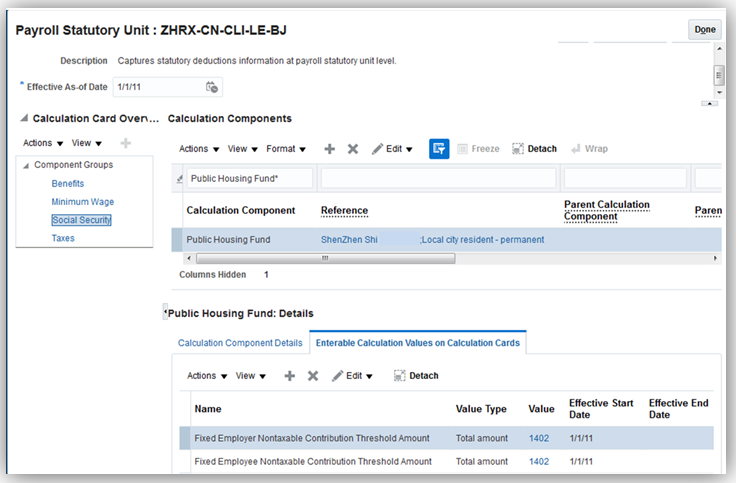
Task: Click the left arrow of horizontal scrollbar
Action: [189, 258]
